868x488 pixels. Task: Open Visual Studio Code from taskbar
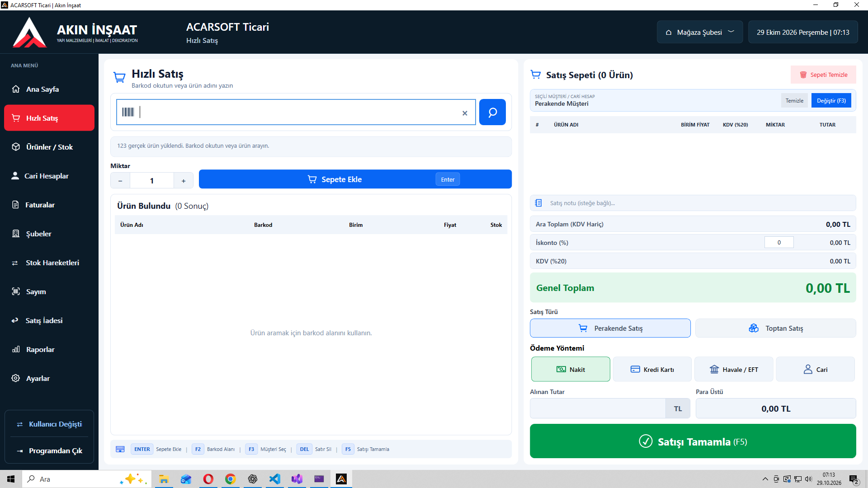(274, 479)
